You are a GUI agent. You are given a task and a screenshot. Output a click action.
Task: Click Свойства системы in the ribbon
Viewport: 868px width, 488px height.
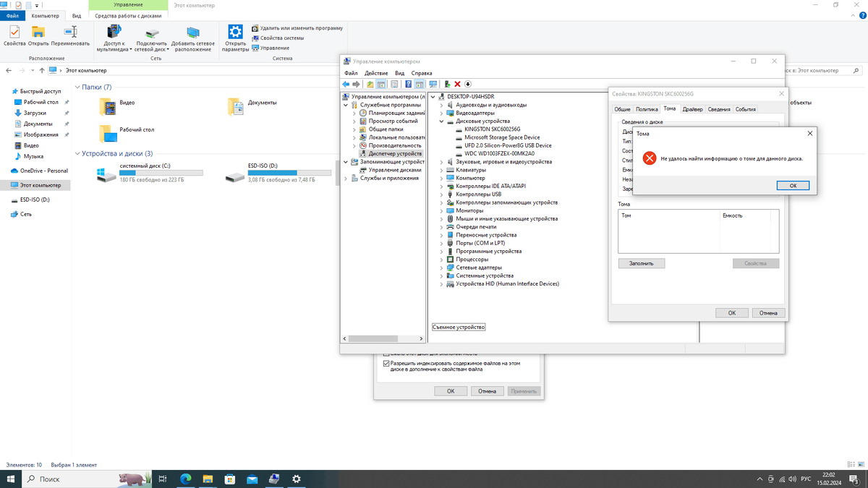pos(278,38)
